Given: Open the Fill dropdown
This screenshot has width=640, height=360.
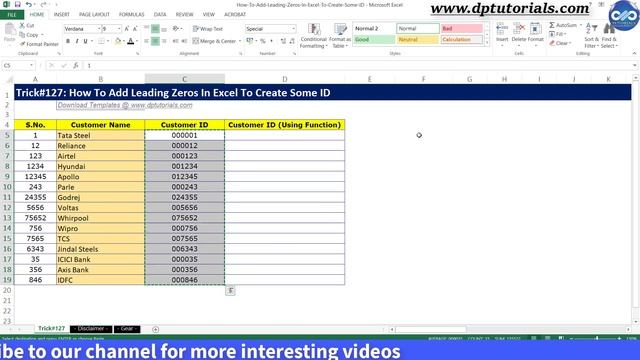Looking at the screenshot, I should point(558,34).
